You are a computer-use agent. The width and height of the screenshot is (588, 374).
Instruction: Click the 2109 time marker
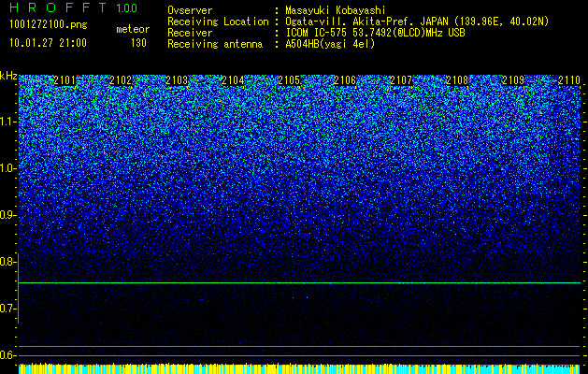coord(513,80)
